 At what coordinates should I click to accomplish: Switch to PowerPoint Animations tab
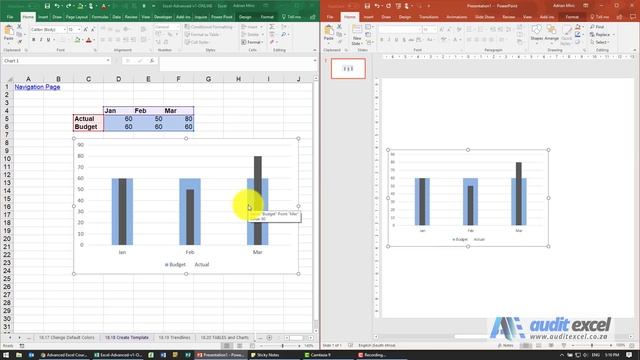click(x=456, y=17)
